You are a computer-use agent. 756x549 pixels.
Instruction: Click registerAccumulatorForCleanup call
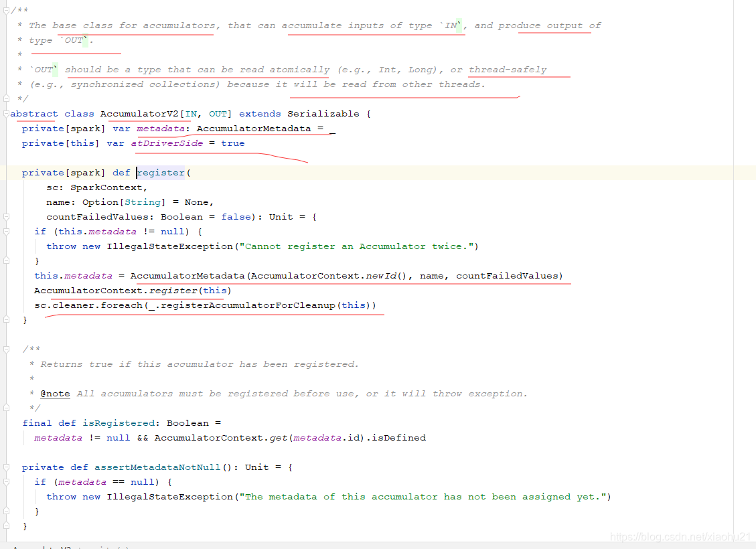point(248,305)
